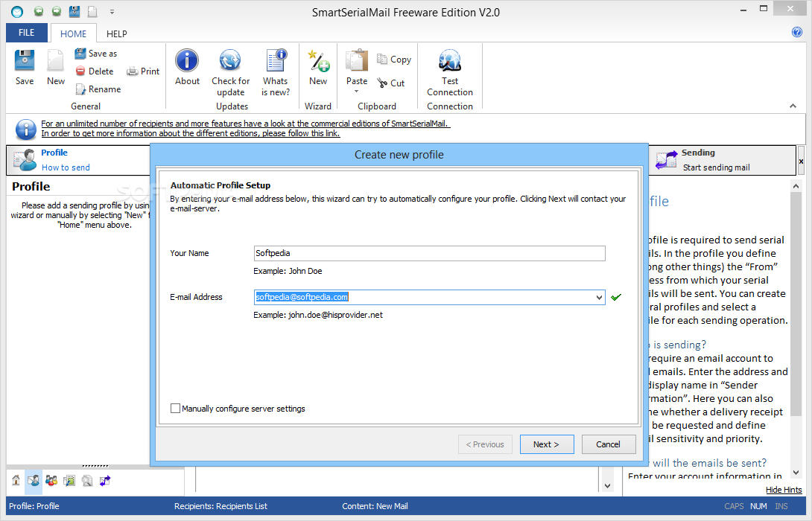The height and width of the screenshot is (521, 812).
Task: Open the Paste dropdown arrow
Action: click(356, 92)
